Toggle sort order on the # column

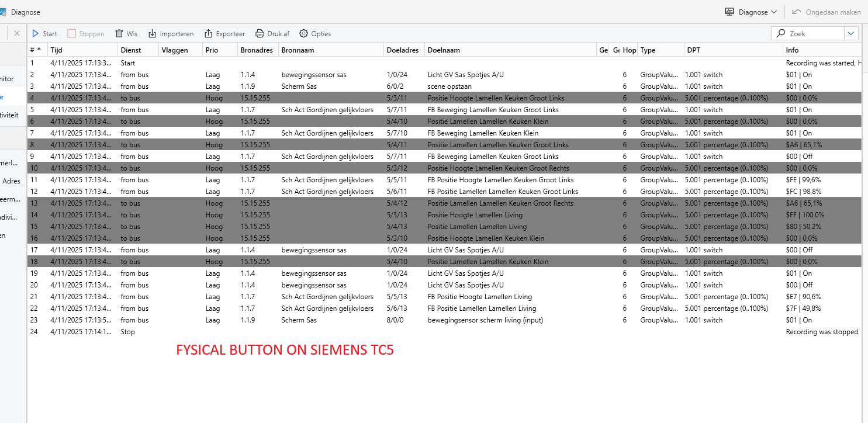[36, 50]
